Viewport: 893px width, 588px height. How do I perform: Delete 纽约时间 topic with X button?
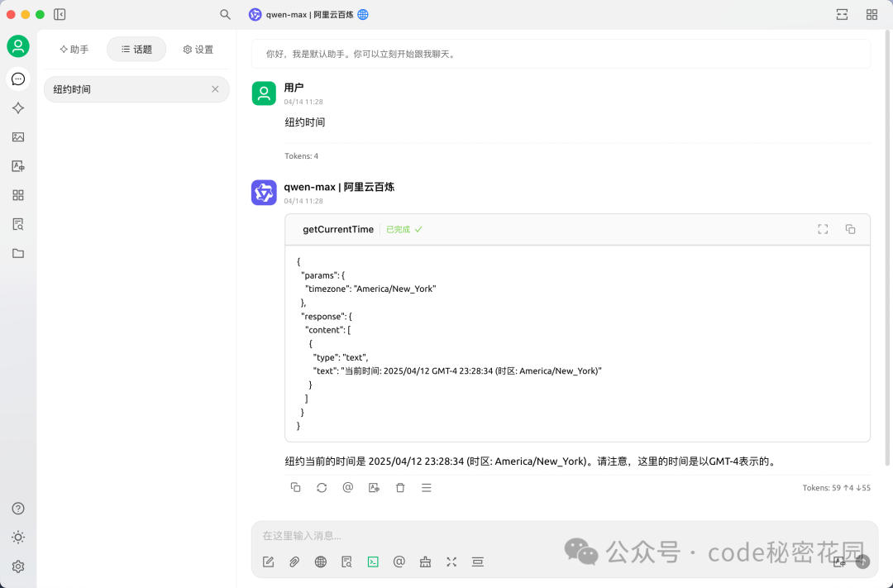click(x=215, y=89)
